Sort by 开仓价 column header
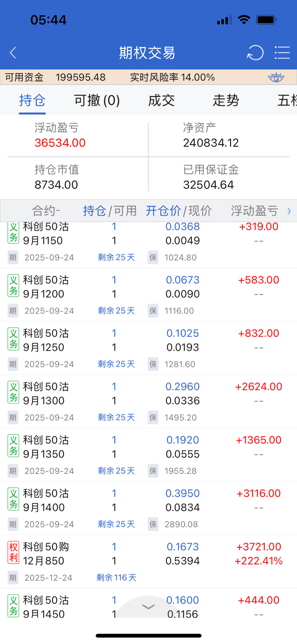The height and width of the screenshot is (644, 297). pos(163,211)
